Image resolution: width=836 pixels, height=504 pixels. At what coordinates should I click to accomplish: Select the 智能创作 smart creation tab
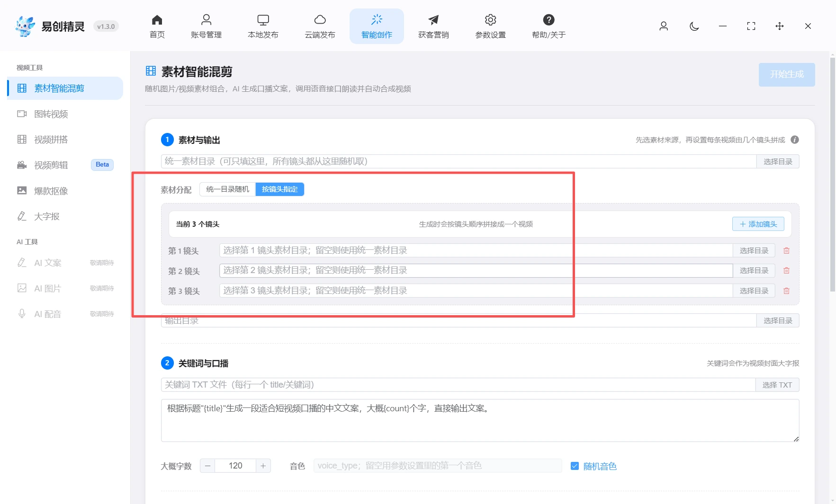click(x=377, y=27)
